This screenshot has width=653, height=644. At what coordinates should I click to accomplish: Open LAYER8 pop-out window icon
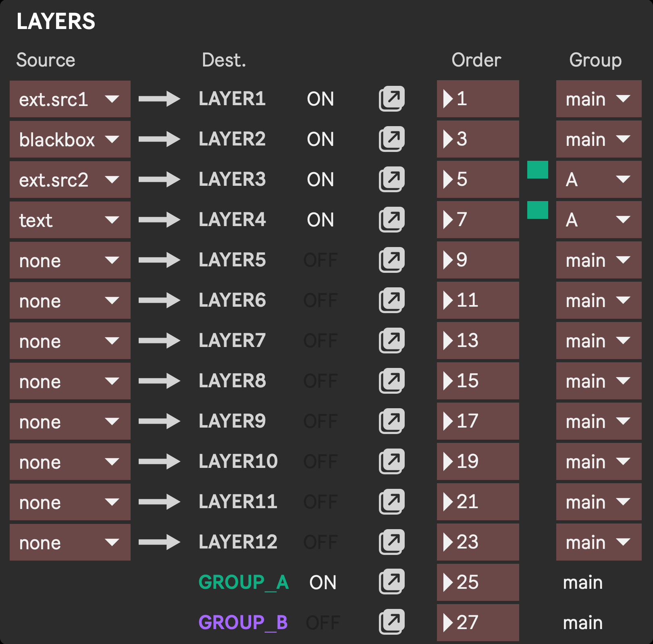pos(391,381)
